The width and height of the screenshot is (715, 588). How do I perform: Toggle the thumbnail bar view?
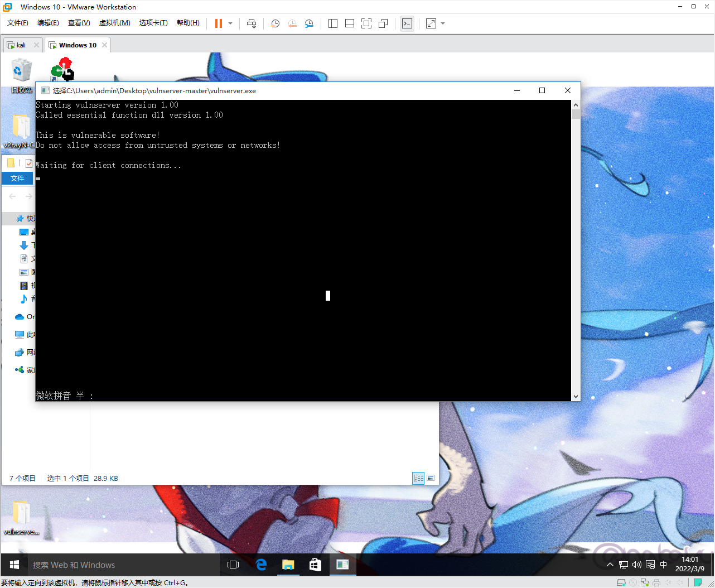pyautogui.click(x=350, y=23)
